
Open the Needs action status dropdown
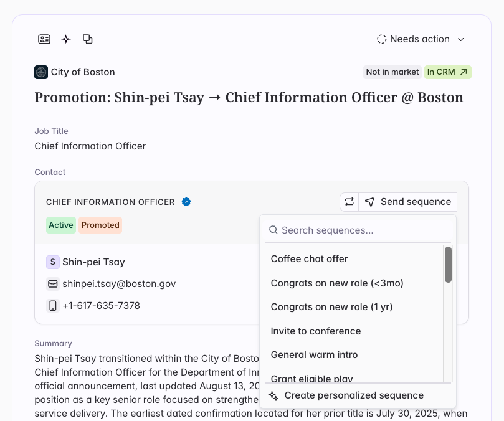421,39
